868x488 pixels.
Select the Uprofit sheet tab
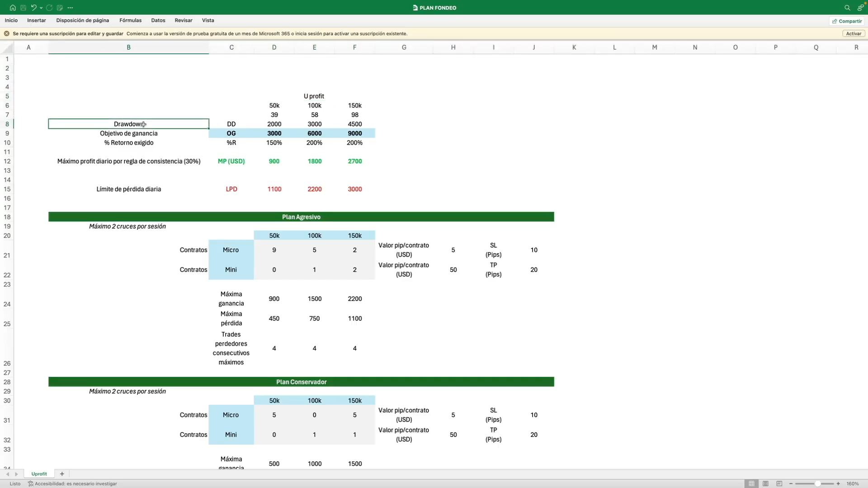(39, 474)
